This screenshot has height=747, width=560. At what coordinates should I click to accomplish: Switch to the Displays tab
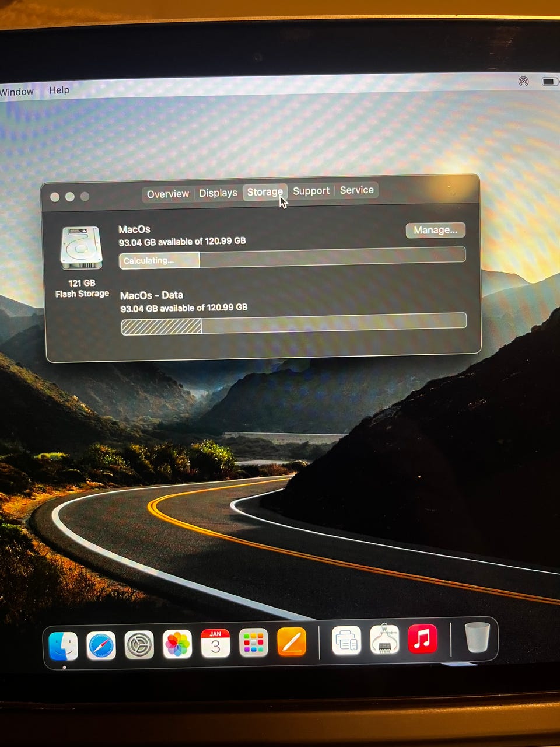click(218, 193)
